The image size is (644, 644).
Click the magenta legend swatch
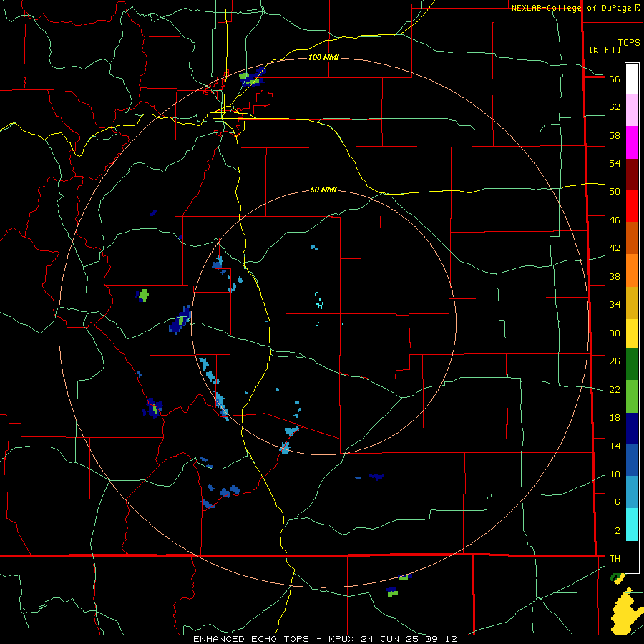pyautogui.click(x=632, y=142)
